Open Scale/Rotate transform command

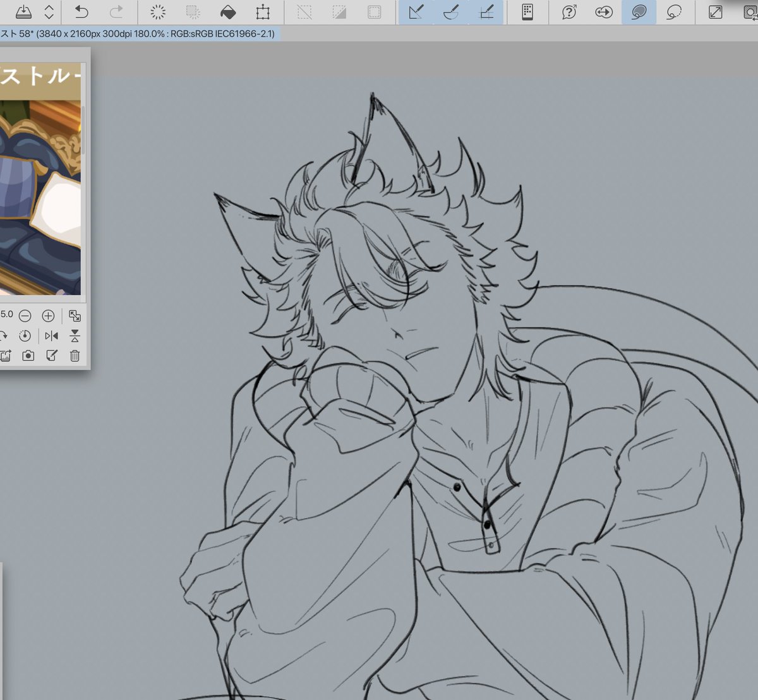tap(263, 12)
